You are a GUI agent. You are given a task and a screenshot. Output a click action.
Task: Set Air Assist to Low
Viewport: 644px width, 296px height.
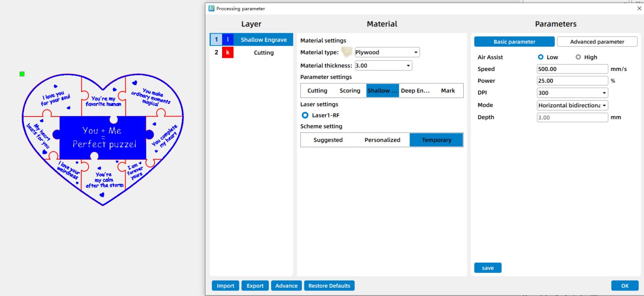tap(540, 57)
